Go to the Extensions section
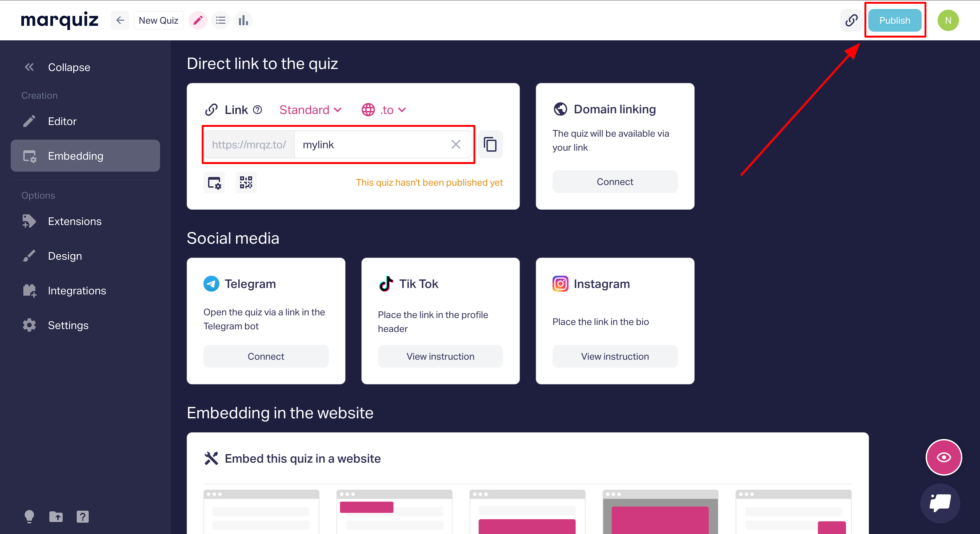This screenshot has width=980, height=534. coord(75,221)
